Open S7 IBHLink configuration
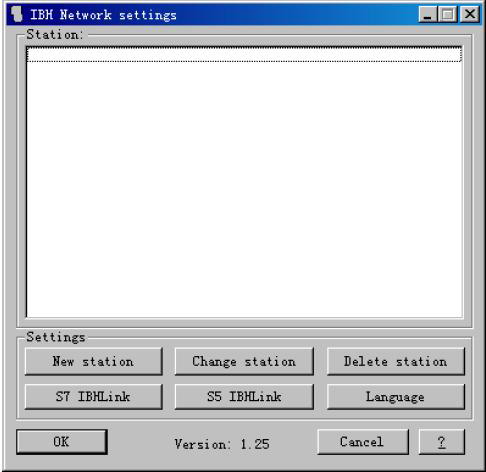 93,397
